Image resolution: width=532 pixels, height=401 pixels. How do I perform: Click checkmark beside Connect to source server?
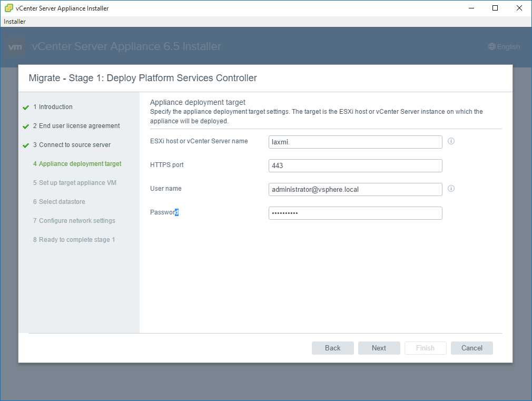(26, 145)
